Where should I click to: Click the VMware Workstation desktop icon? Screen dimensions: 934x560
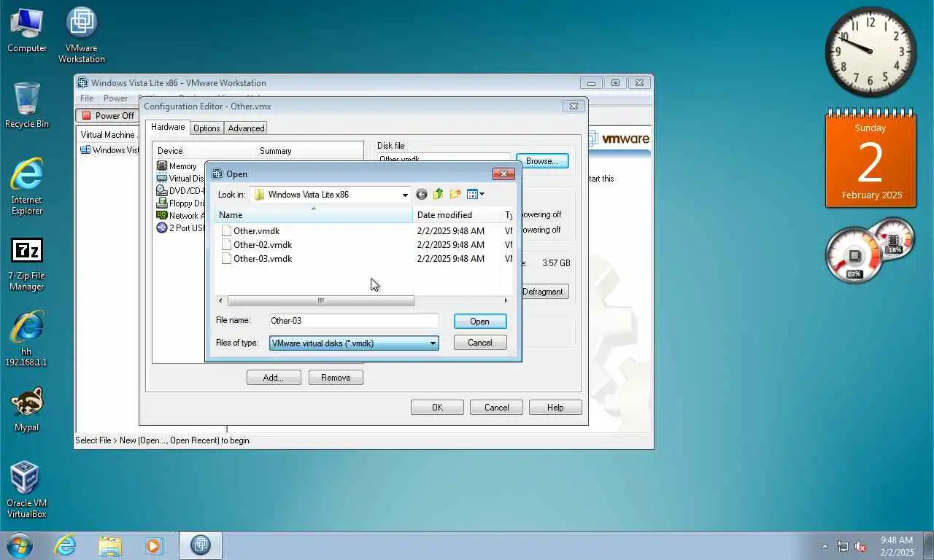(x=82, y=35)
